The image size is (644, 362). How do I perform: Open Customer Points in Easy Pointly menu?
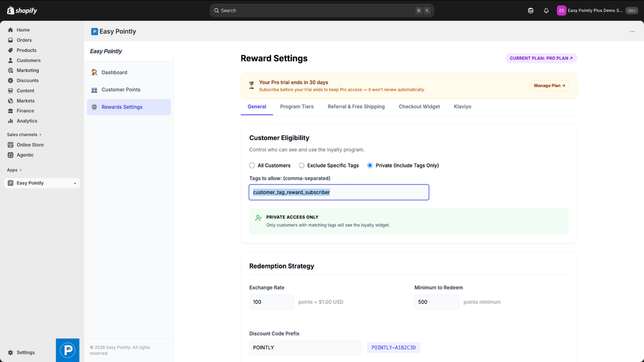[129, 90]
